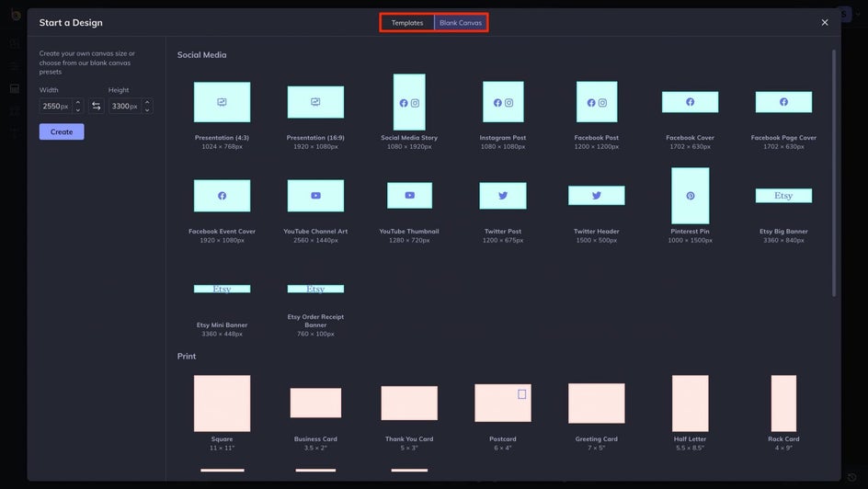Switch to the Templates tab
Viewport: 868px width, 489px height.
point(406,23)
